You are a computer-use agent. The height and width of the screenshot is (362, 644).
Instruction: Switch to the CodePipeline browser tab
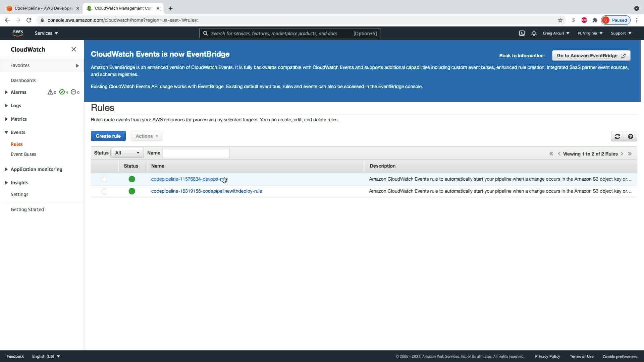tap(43, 8)
